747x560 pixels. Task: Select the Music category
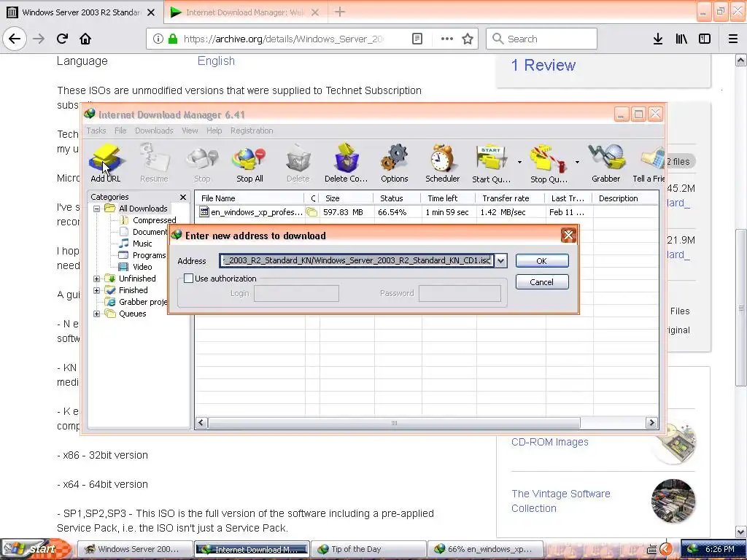coord(142,244)
